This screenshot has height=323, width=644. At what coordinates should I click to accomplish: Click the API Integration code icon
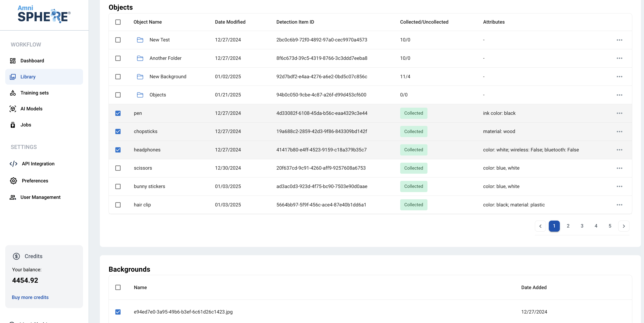pos(14,164)
